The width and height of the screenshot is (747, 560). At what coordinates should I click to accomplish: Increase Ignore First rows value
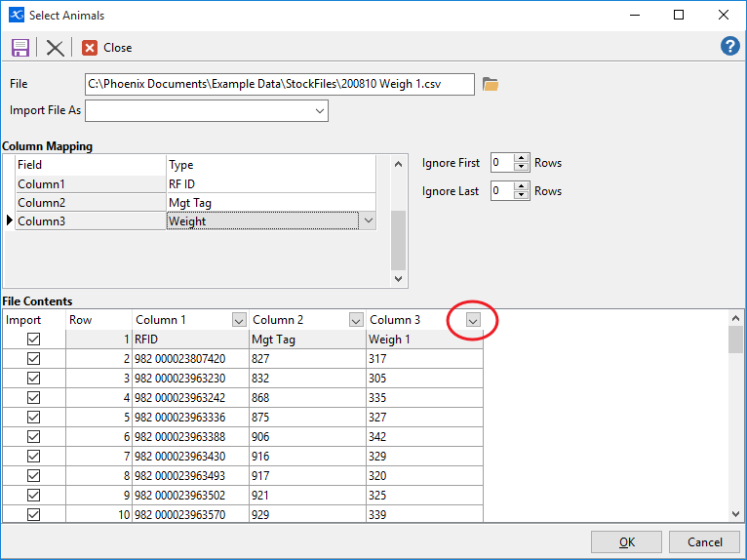tap(522, 158)
